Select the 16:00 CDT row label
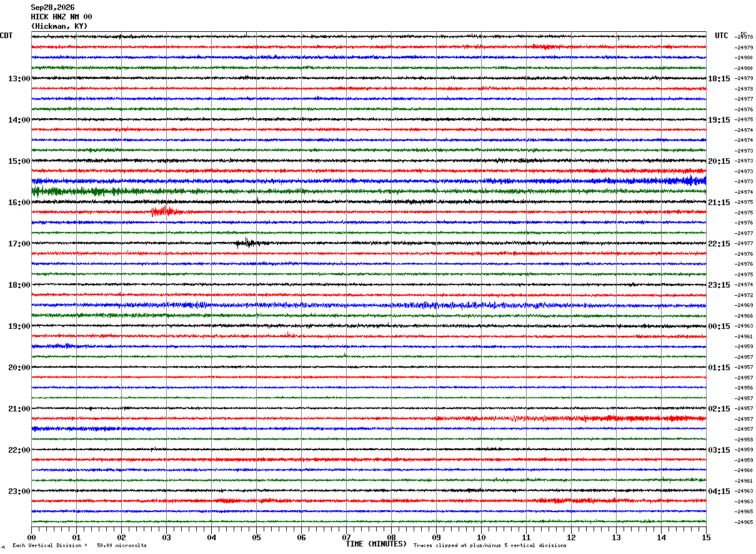The image size is (756, 554). click(x=19, y=203)
